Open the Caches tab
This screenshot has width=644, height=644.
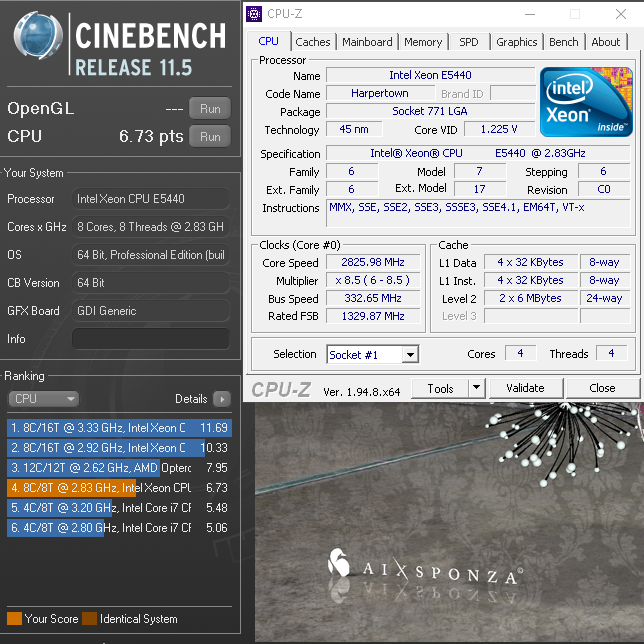[x=313, y=42]
